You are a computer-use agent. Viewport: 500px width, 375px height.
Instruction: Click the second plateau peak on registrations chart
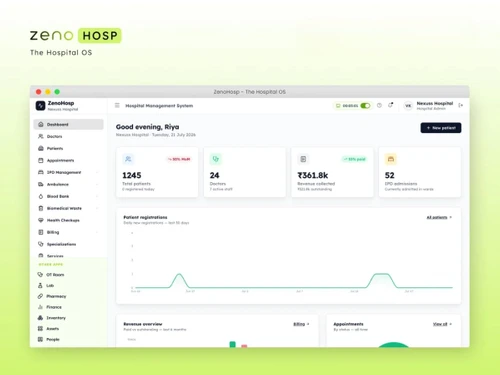pos(382,274)
